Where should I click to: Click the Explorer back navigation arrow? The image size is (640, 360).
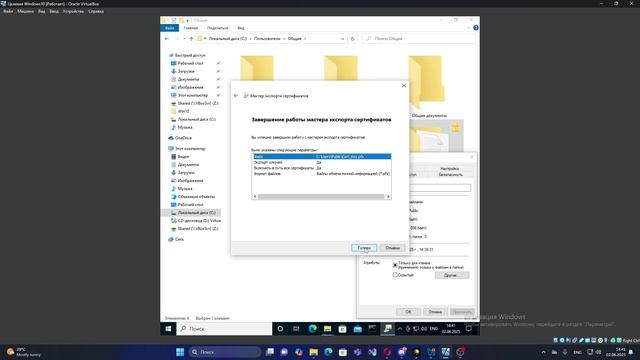coord(167,38)
